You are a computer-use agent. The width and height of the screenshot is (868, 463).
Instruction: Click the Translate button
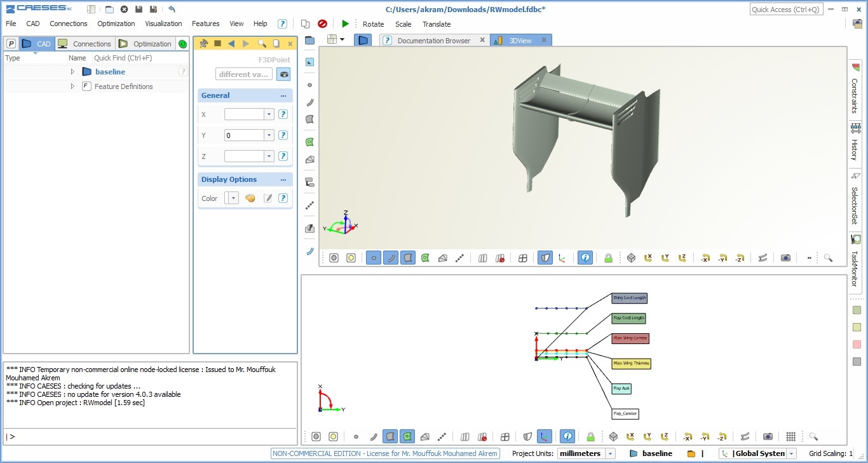tap(437, 24)
